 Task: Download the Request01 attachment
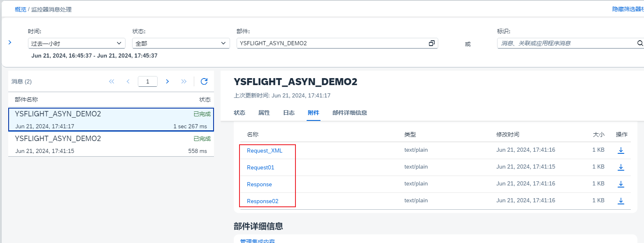(621, 167)
